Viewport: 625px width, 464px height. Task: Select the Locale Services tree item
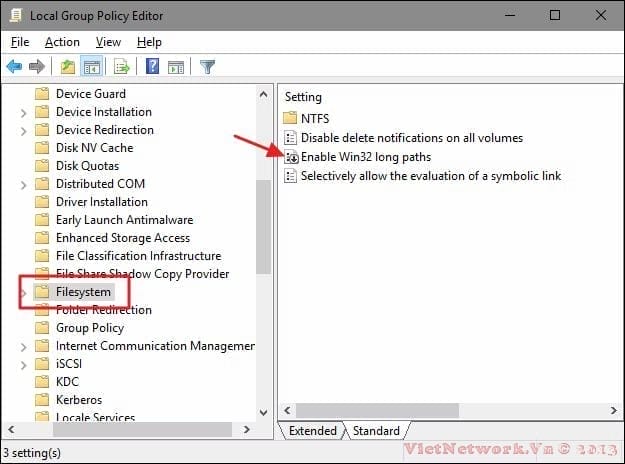click(x=95, y=417)
